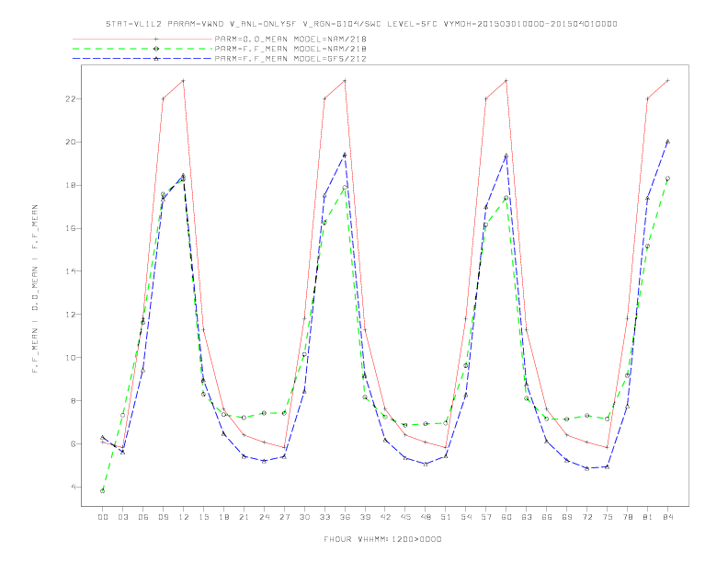Click x-axis forecast hour label 42
This screenshot has width=728, height=563.
coord(385,517)
